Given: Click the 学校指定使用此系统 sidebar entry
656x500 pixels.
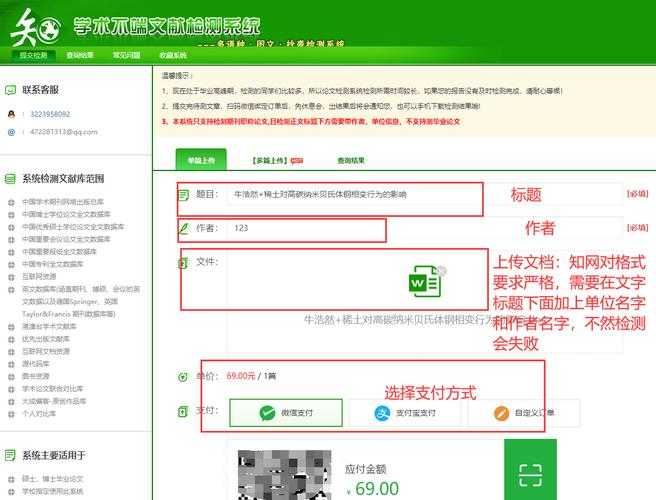Looking at the screenshot, I should coord(53,492).
